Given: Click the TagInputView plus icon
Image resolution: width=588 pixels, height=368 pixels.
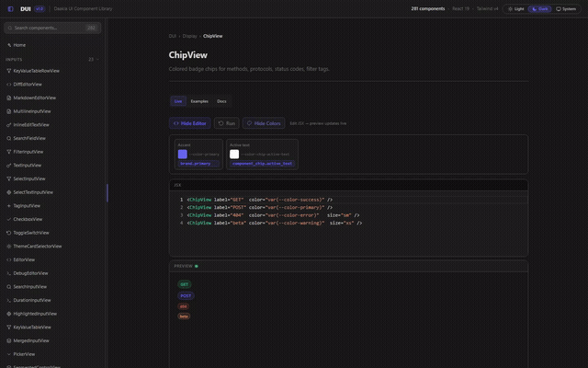Looking at the screenshot, I should (8, 206).
